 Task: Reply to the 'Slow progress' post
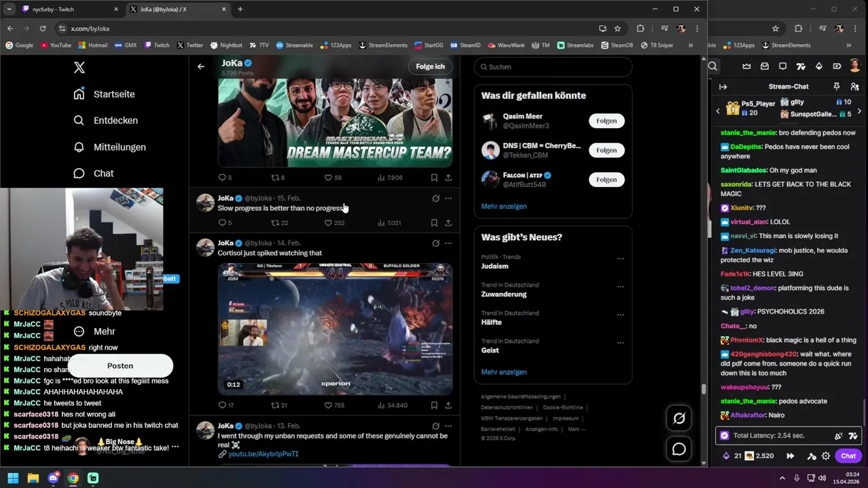[224, 223]
